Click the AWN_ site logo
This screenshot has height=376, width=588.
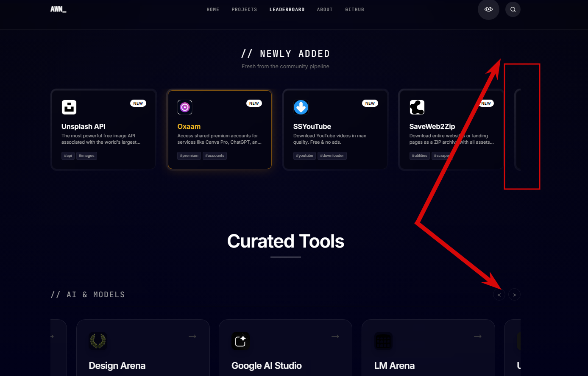[59, 9]
